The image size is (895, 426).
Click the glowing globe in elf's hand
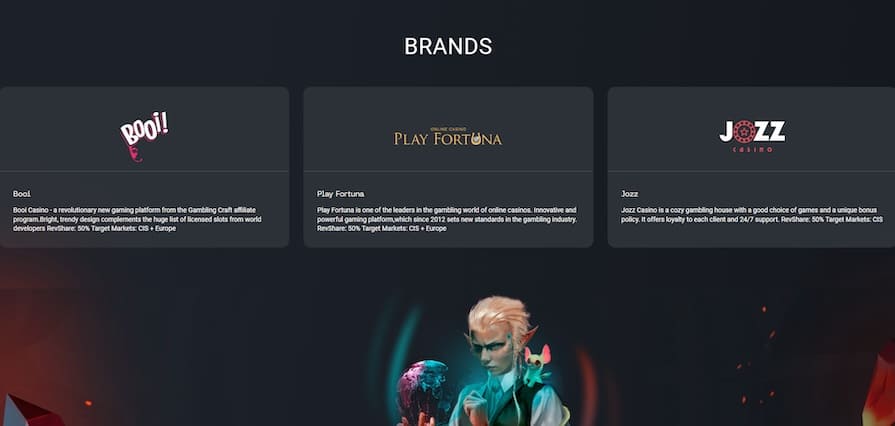[423, 390]
